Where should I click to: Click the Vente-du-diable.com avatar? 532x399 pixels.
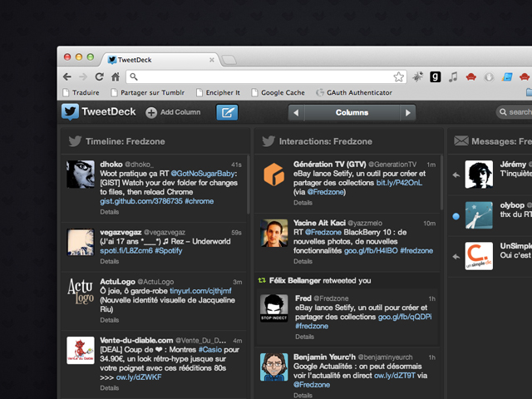81,351
